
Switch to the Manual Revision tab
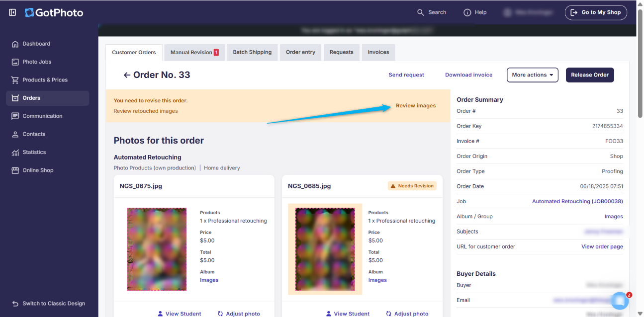click(x=194, y=52)
